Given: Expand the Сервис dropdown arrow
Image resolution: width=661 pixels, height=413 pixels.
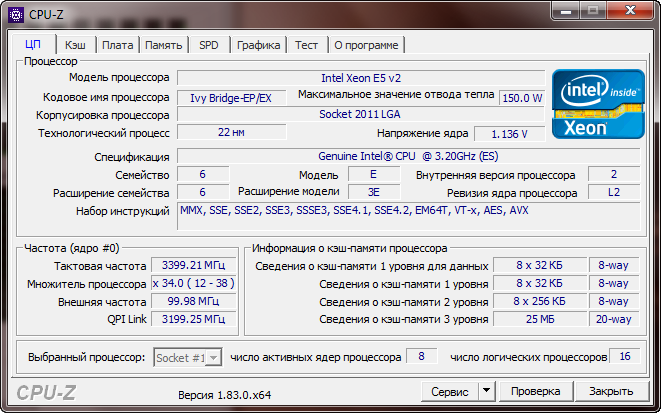Looking at the screenshot, I should (486, 392).
